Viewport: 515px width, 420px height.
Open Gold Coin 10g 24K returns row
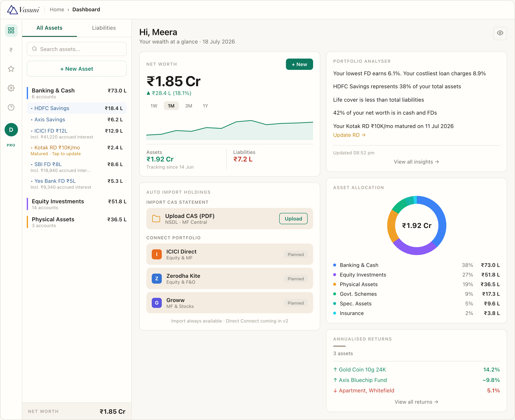click(x=416, y=369)
